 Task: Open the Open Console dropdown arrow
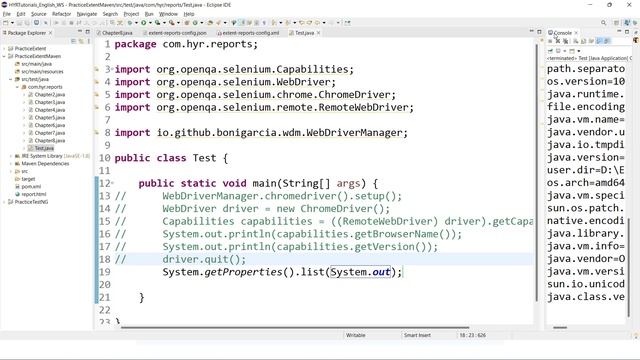579,51
